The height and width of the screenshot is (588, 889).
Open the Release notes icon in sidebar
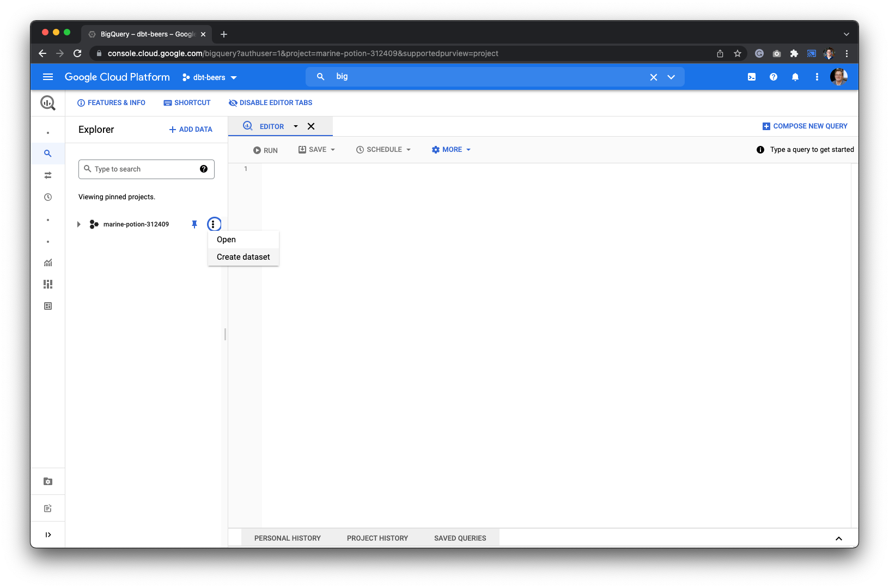tap(48, 508)
